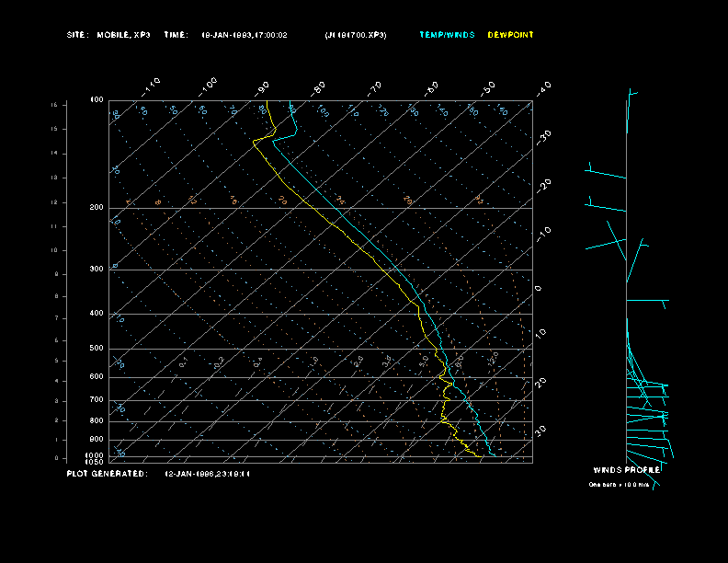Click the -40 temperature axis label

pyautogui.click(x=543, y=87)
